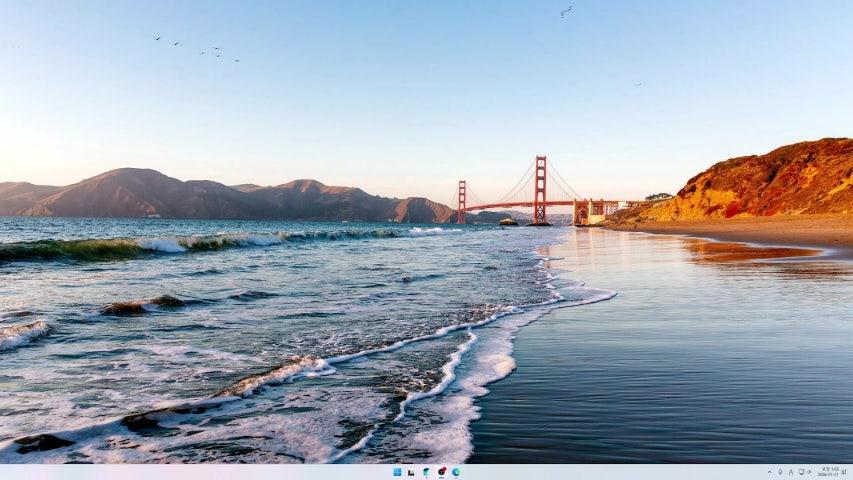
Task: Launch the teal round app in taskbar
Action: pyautogui.click(x=426, y=472)
